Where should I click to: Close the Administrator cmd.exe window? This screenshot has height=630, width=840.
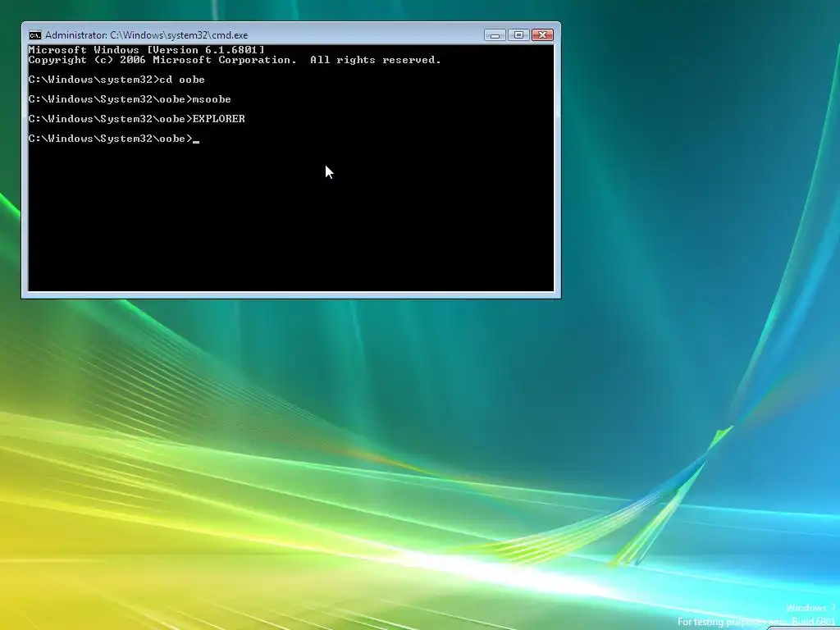[x=542, y=34]
